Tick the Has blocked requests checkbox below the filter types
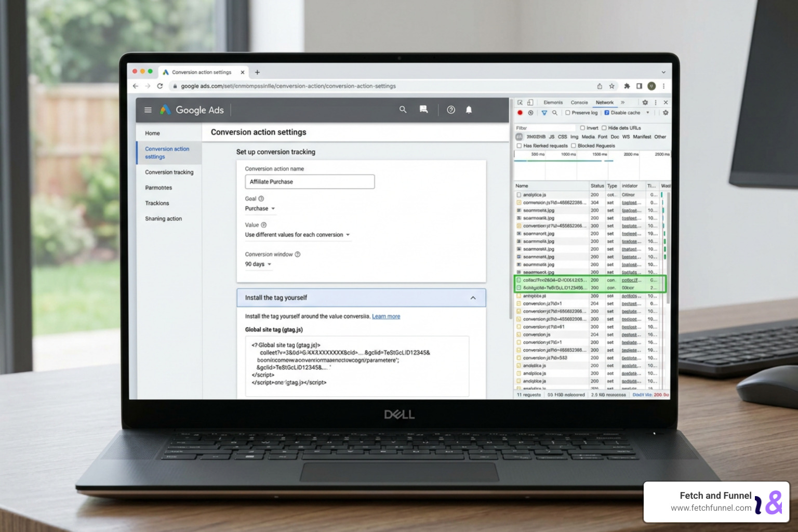 tap(519, 146)
